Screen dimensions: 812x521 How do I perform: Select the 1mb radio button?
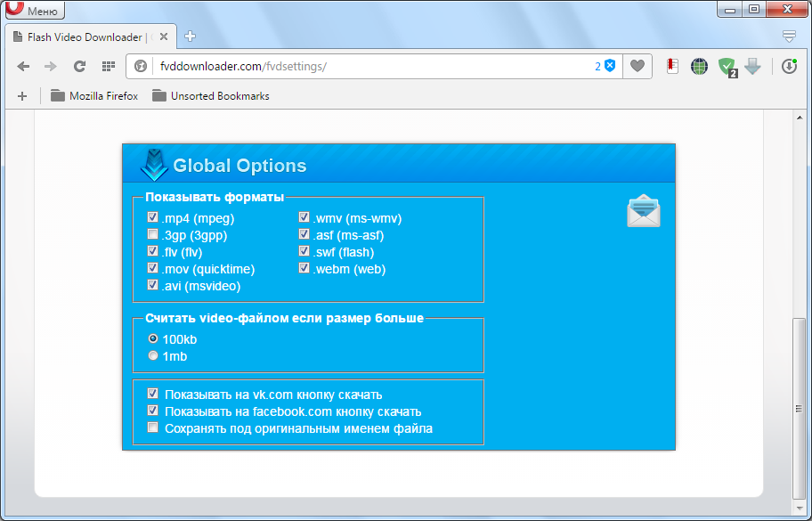(x=153, y=356)
